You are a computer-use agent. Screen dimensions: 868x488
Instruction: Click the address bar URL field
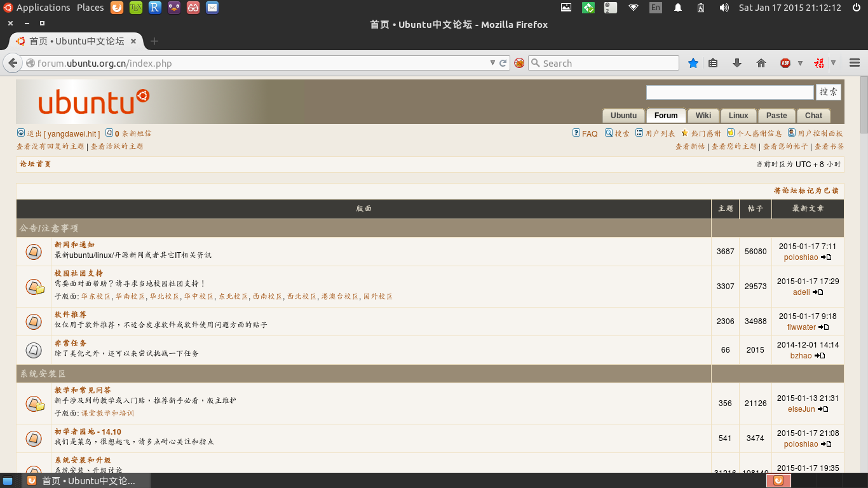point(257,63)
